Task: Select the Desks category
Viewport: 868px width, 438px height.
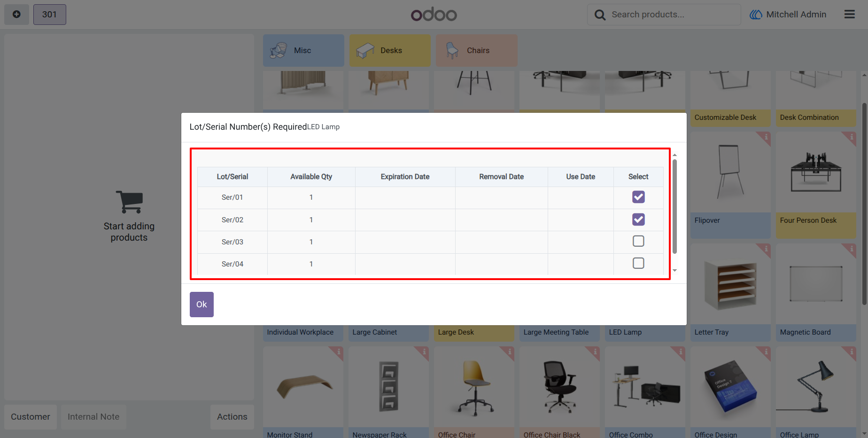Action: pos(390,50)
